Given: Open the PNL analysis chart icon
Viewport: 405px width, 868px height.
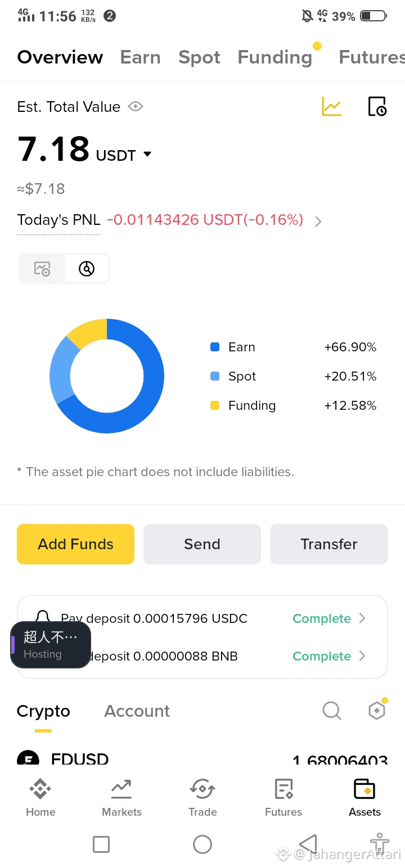Looking at the screenshot, I should point(331,106).
